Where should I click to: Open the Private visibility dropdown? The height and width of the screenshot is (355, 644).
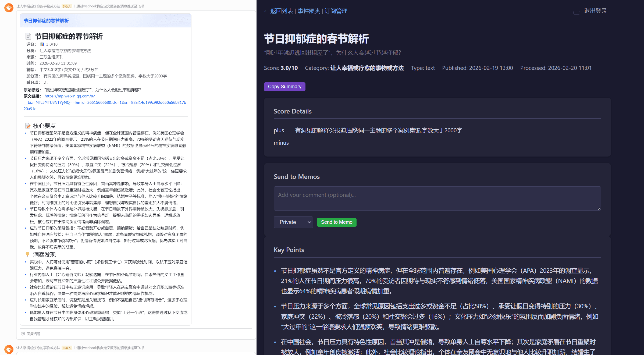(x=293, y=222)
